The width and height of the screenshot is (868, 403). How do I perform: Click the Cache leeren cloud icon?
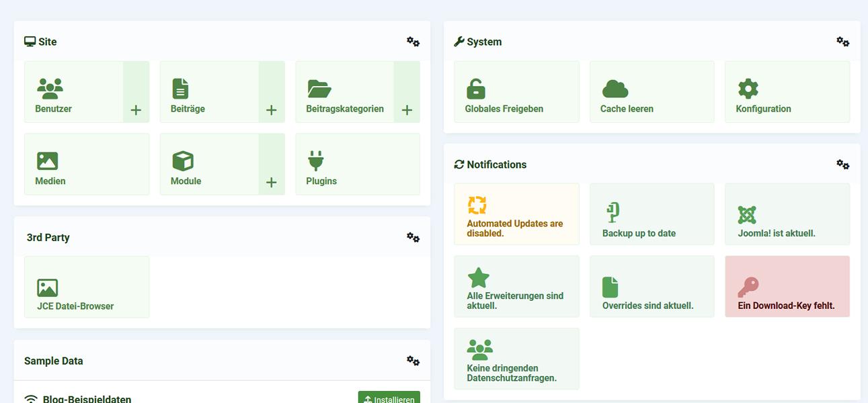615,87
